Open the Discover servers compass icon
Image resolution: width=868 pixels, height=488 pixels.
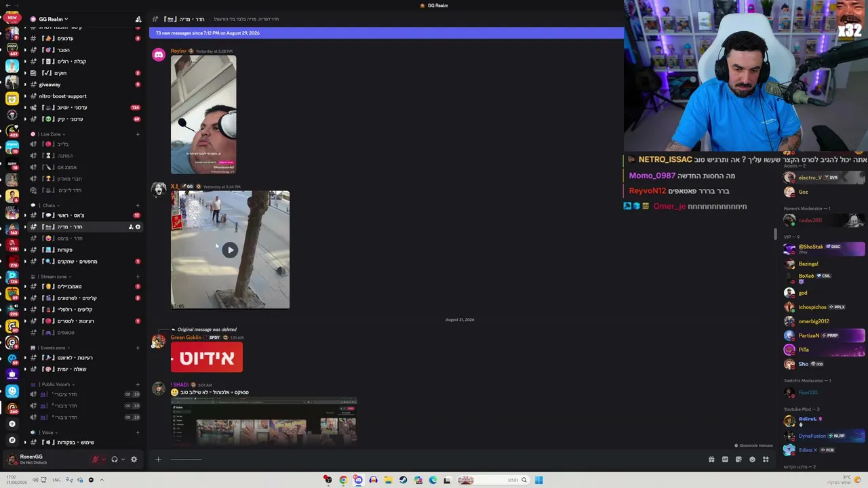tap(12, 440)
